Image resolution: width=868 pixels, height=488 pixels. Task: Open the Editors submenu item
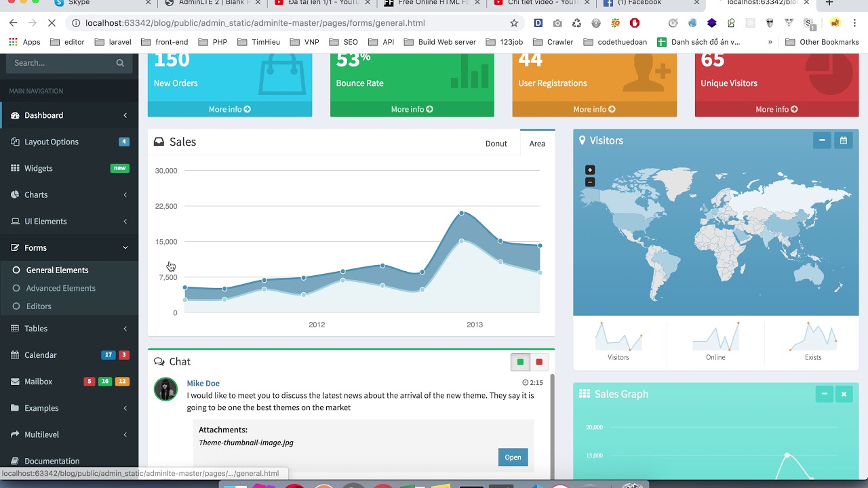coord(39,306)
